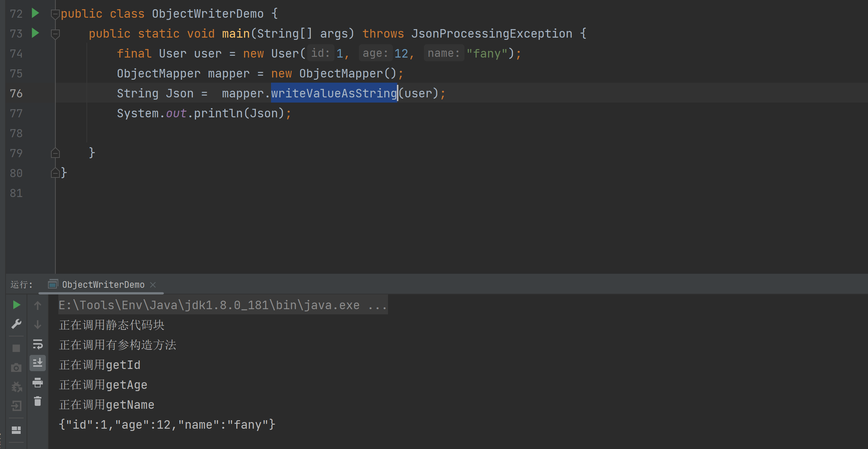This screenshot has height=449, width=868.
Task: Collapse the main method fold marker
Action: pyautogui.click(x=55, y=34)
